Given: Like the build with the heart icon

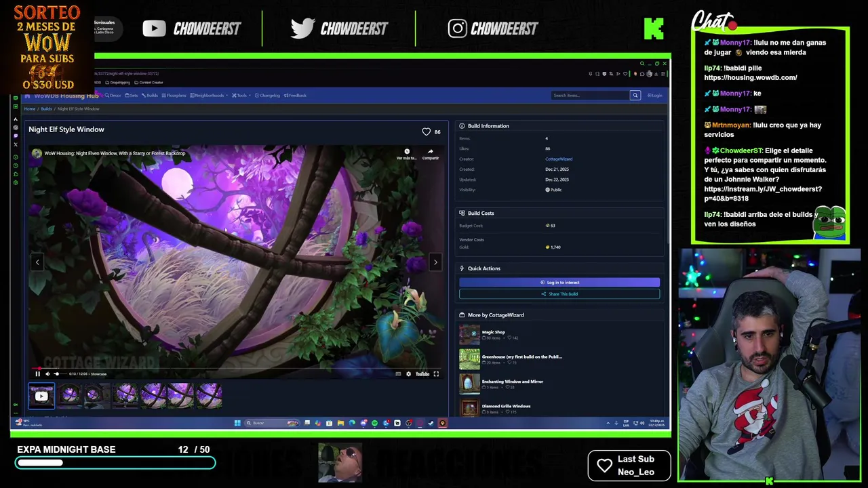Looking at the screenshot, I should click(x=427, y=131).
